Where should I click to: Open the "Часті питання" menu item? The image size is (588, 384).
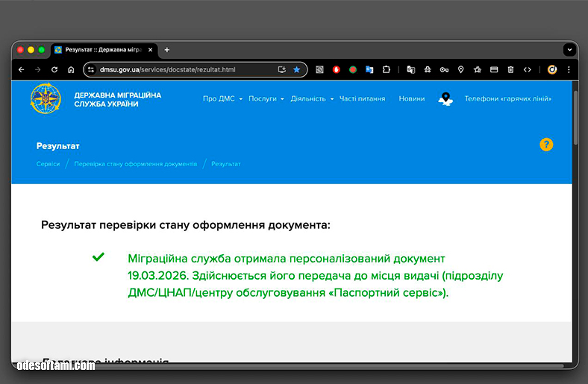[x=362, y=98]
